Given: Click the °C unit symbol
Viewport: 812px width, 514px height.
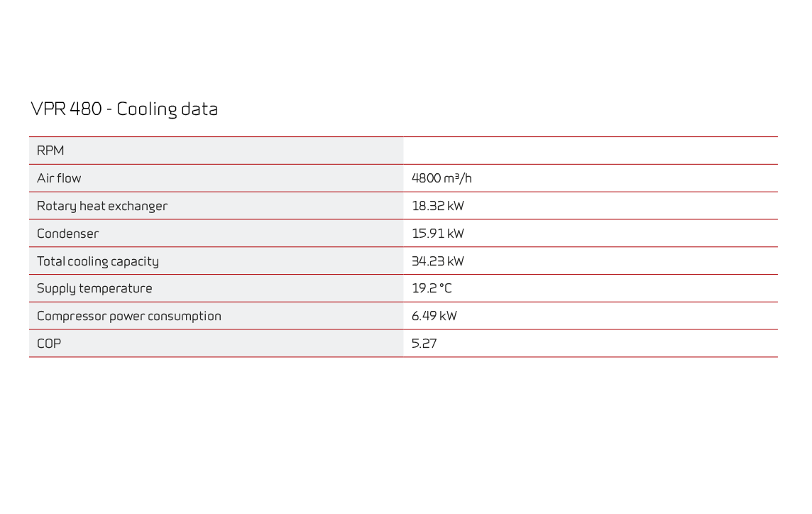Looking at the screenshot, I should click(x=445, y=288).
